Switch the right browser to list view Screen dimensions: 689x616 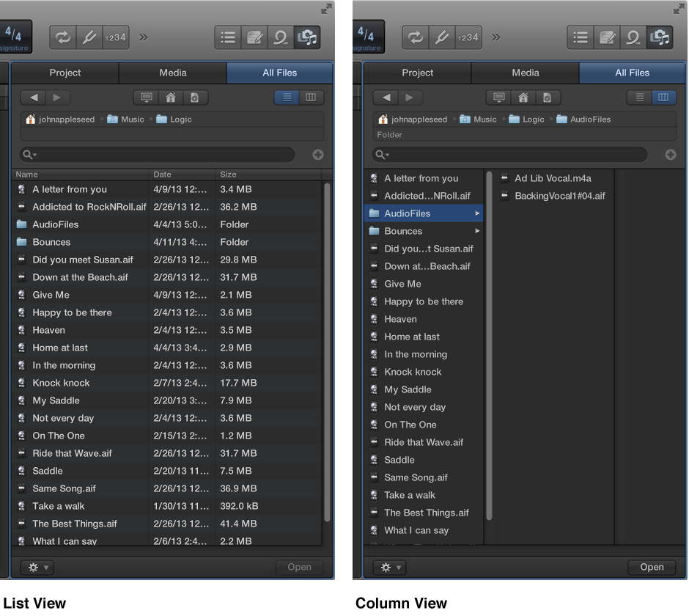(x=638, y=96)
